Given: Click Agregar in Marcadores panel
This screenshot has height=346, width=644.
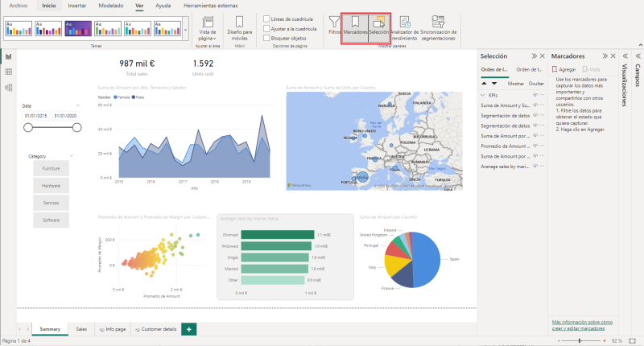Looking at the screenshot, I should coord(565,70).
